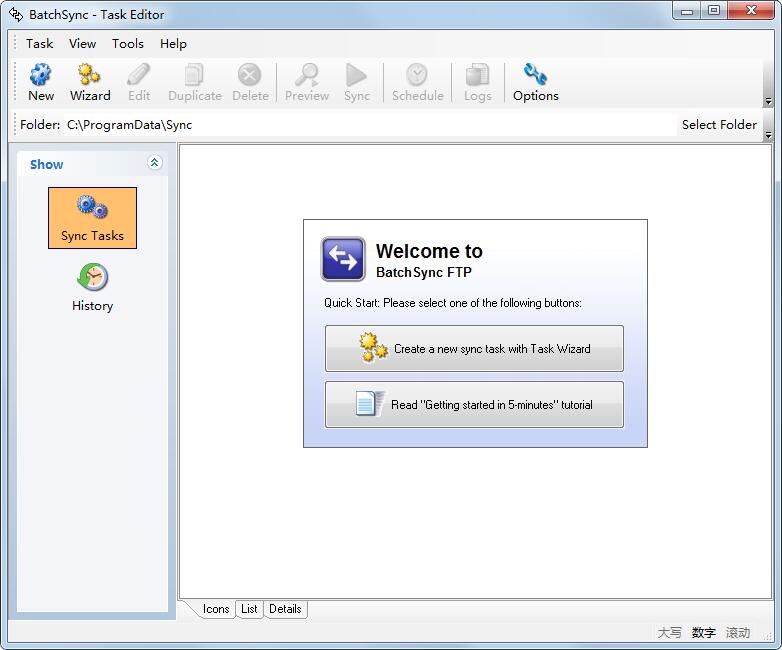Viewport: 782px width, 650px height.
Task: Expand the folder bar overflow arrow
Action: pos(768,135)
